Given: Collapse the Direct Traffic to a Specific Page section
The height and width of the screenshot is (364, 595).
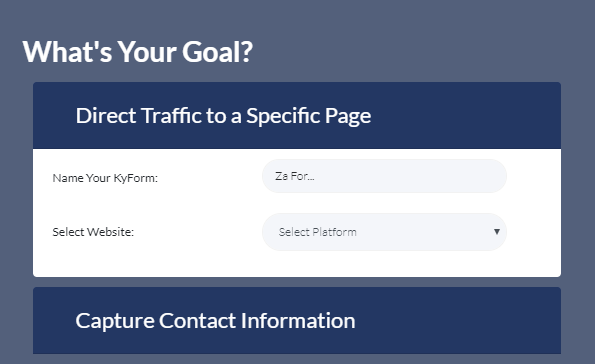Looking at the screenshot, I should click(x=297, y=115).
